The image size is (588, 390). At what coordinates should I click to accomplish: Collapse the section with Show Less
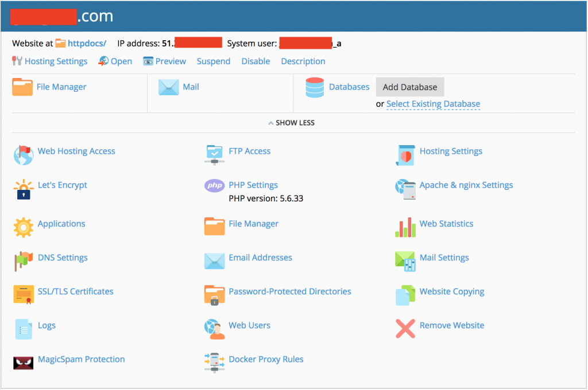click(291, 123)
